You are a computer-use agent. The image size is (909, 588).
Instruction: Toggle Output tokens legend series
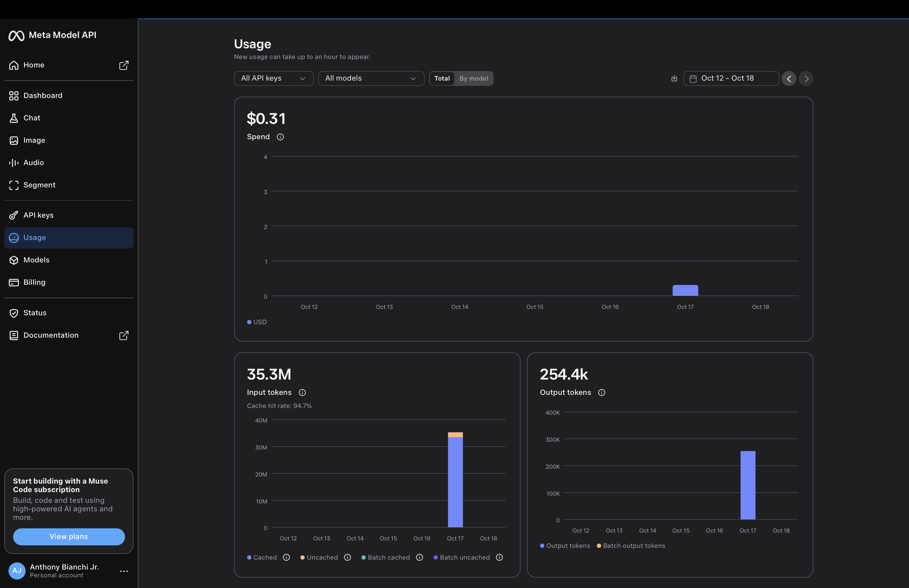point(565,546)
